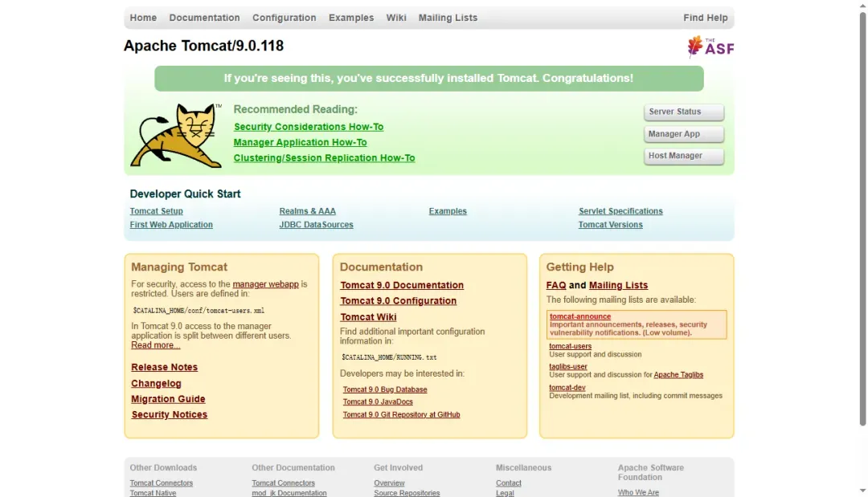
Task: Launch the Manager App button
Action: click(x=684, y=134)
